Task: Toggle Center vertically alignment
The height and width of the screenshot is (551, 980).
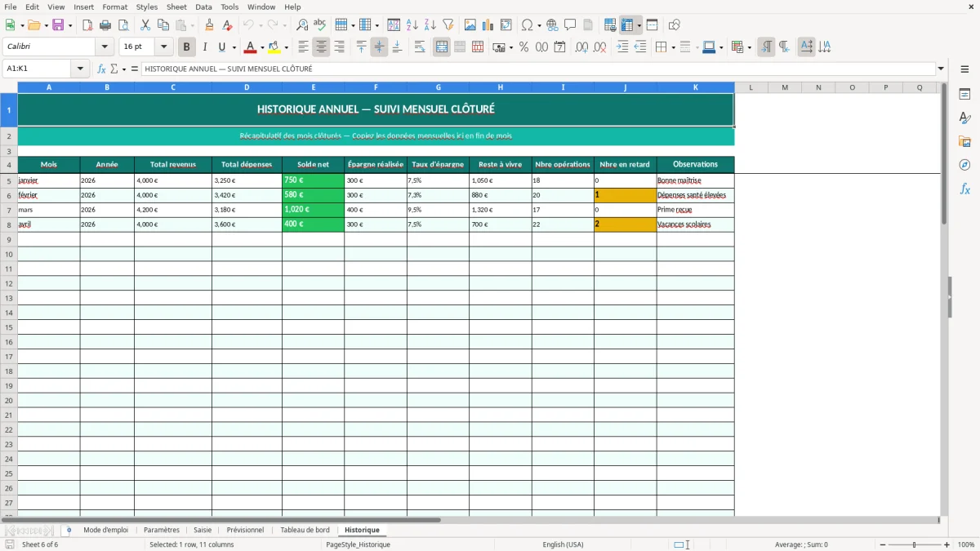Action: [379, 47]
